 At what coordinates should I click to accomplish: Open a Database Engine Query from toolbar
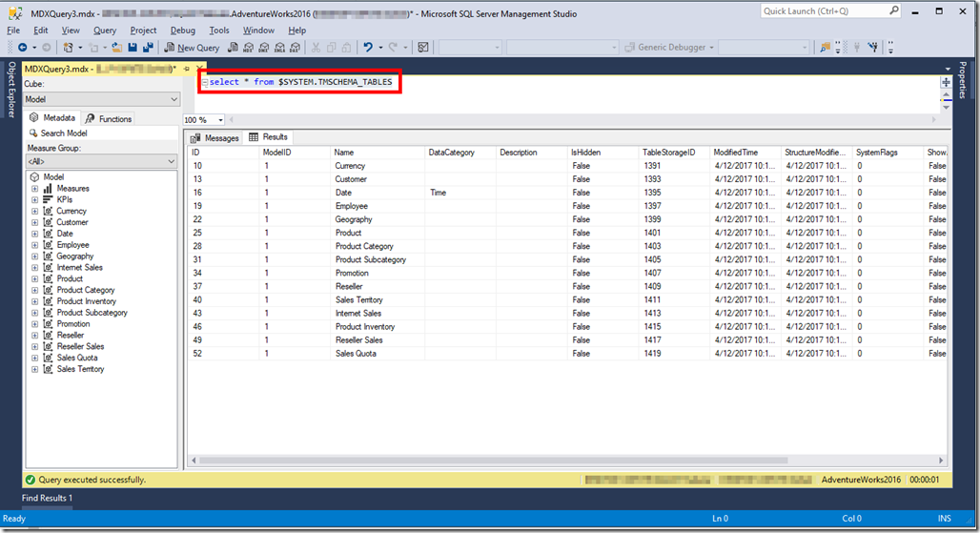point(234,48)
